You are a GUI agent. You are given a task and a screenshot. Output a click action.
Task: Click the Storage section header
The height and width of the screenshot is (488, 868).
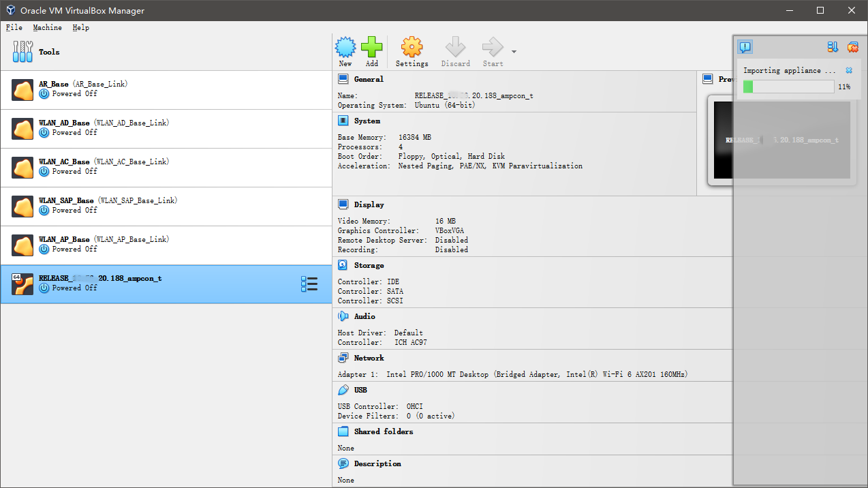click(x=369, y=265)
